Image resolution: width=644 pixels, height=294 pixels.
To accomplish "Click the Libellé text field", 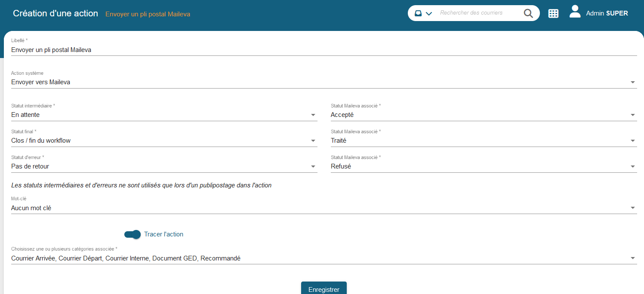I will point(324,49).
